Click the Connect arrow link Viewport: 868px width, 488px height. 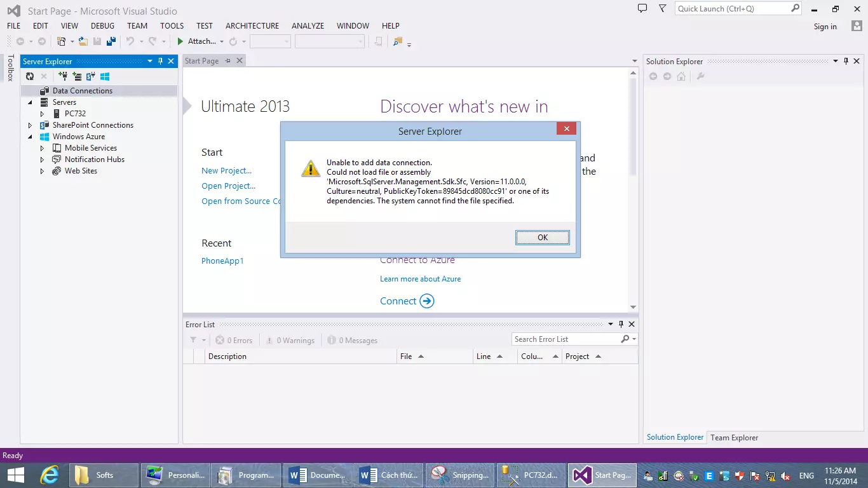407,301
